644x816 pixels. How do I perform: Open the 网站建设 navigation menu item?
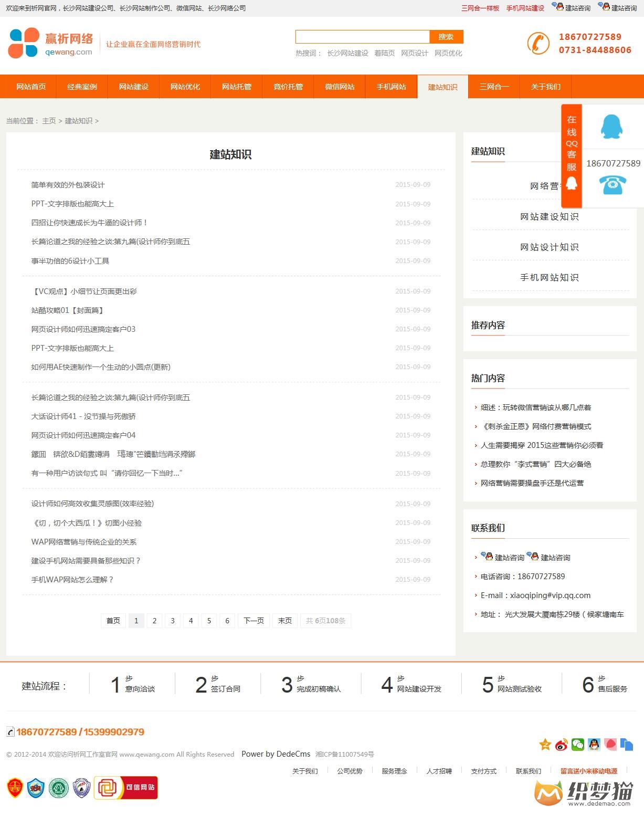pos(133,87)
